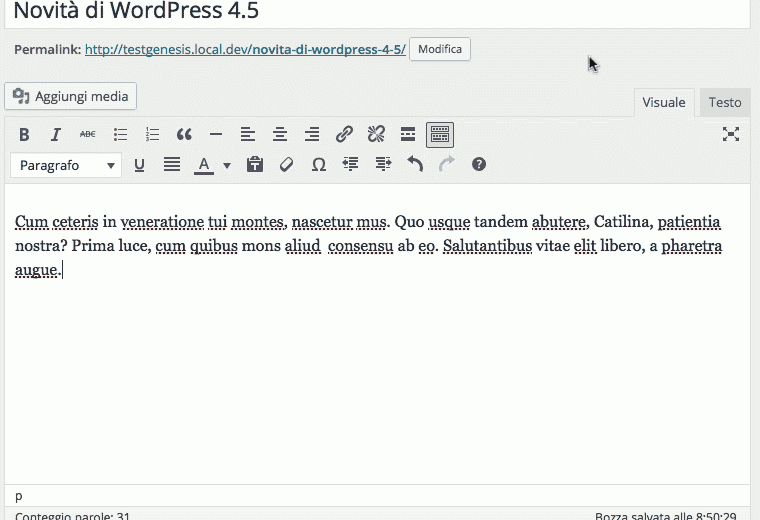Insert a numbered list
The image size is (760, 520).
[152, 134]
